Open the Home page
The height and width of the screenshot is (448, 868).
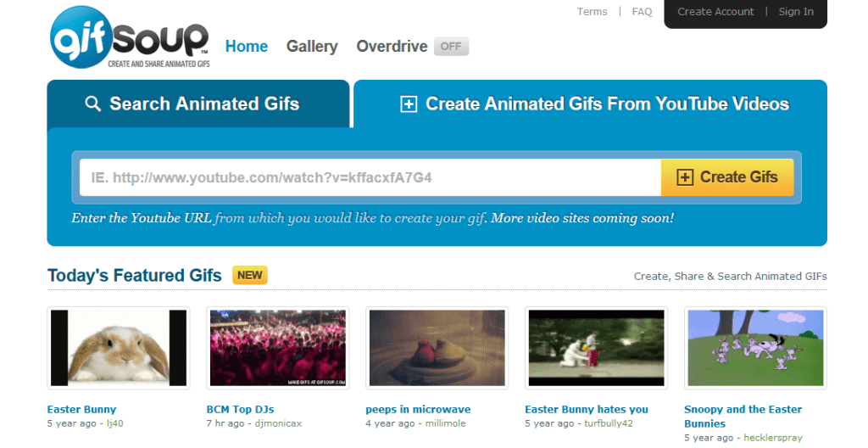click(247, 47)
